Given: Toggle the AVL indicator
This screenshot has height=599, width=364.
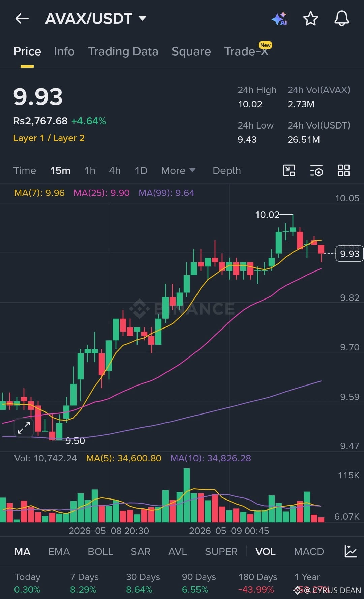Looking at the screenshot, I should click(x=177, y=552).
